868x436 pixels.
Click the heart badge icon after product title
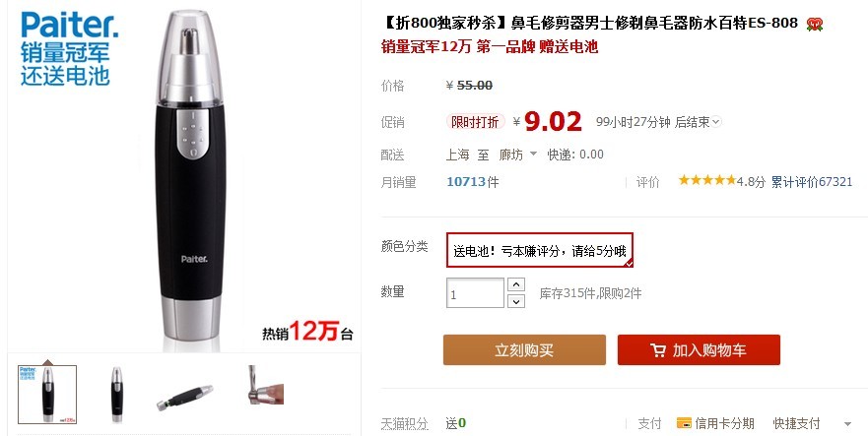tap(814, 24)
